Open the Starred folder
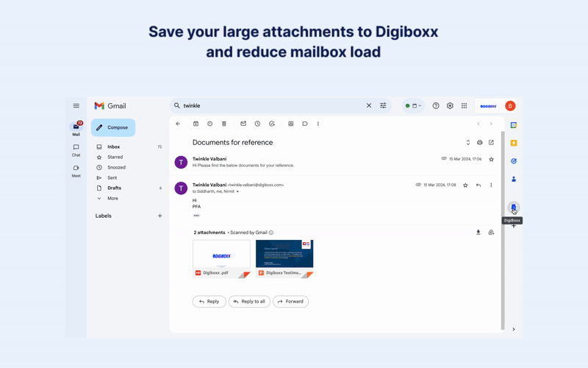This screenshot has height=368, width=588. tap(128, 157)
